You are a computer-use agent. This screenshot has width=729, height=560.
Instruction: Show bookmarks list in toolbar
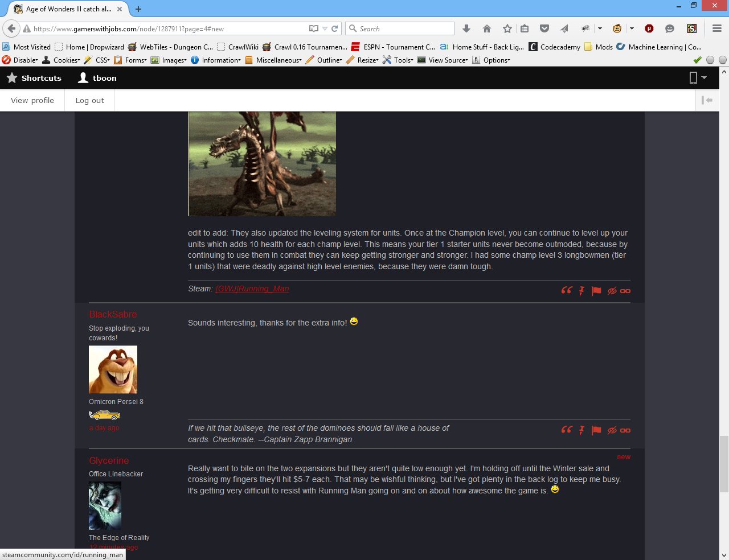click(x=525, y=28)
